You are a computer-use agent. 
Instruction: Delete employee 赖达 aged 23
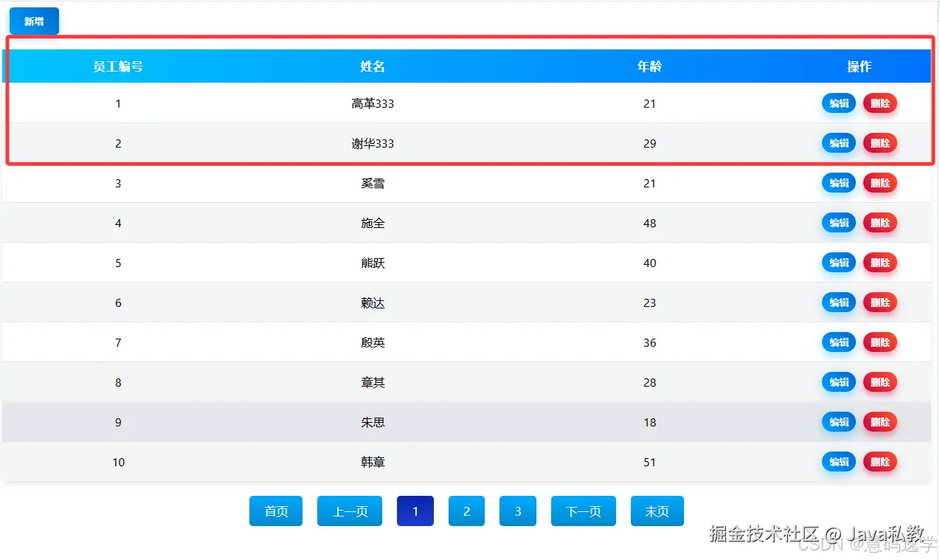[879, 303]
